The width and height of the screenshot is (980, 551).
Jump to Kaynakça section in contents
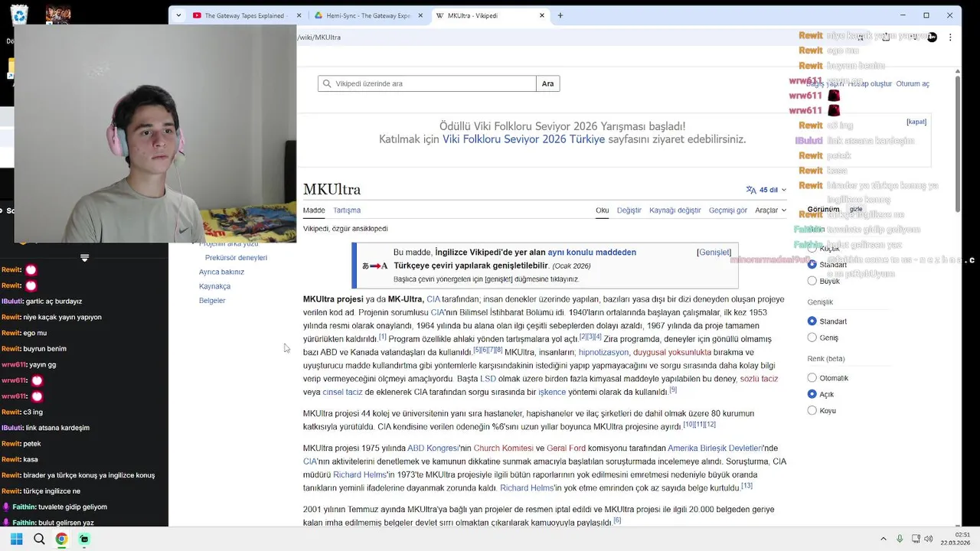coord(214,286)
